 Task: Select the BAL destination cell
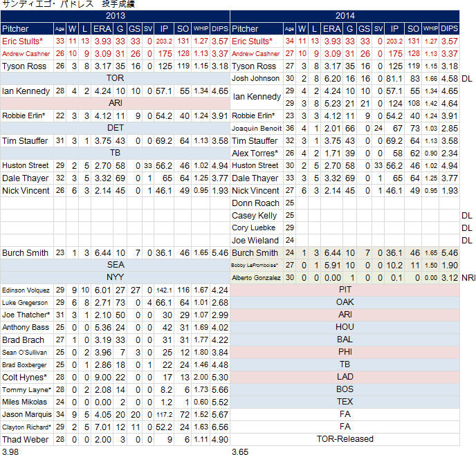pyautogui.click(x=345, y=340)
